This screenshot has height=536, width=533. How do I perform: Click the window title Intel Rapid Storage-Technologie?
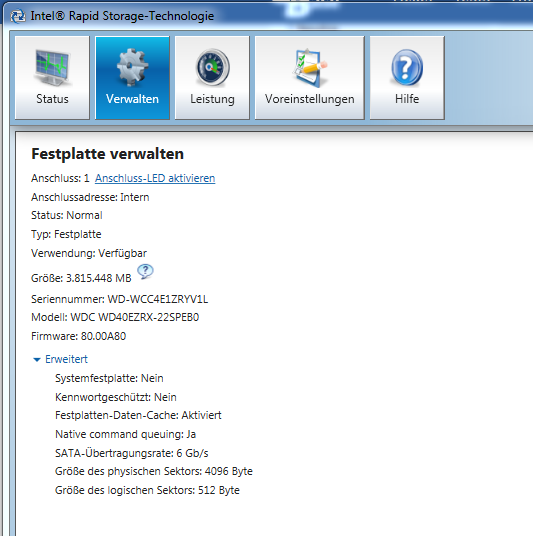(x=122, y=16)
